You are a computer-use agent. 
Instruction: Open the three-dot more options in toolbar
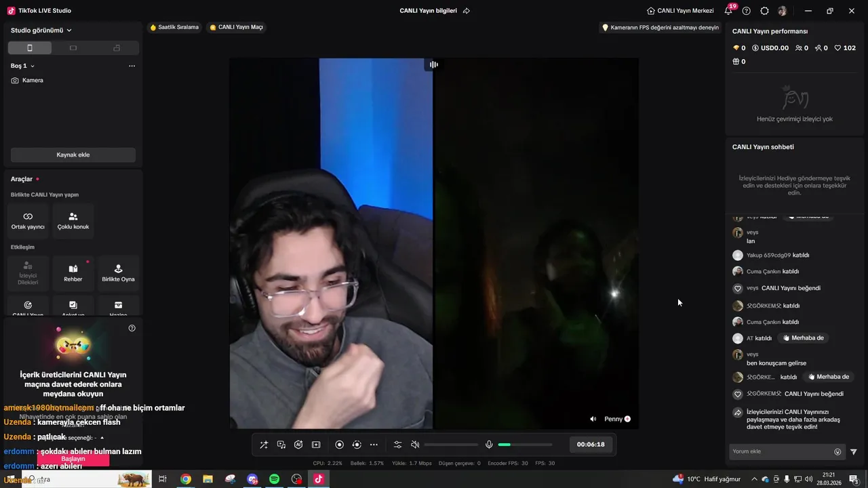coord(374,445)
